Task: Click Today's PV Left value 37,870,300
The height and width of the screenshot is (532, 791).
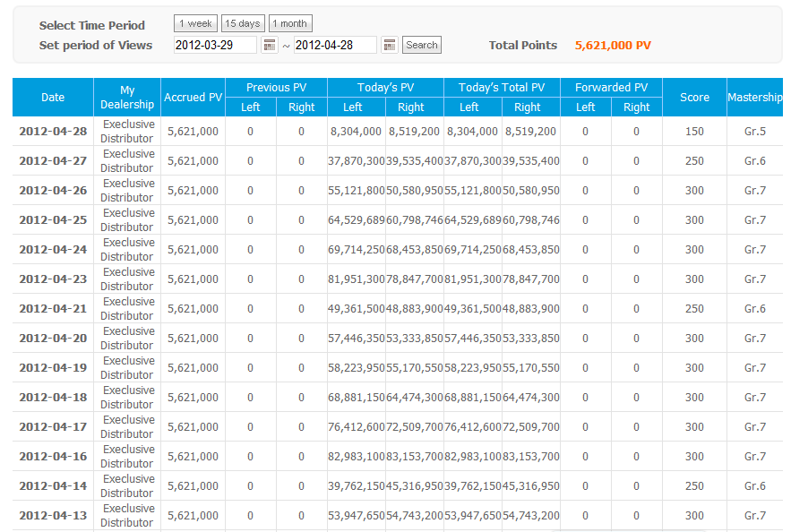Action: [357, 161]
